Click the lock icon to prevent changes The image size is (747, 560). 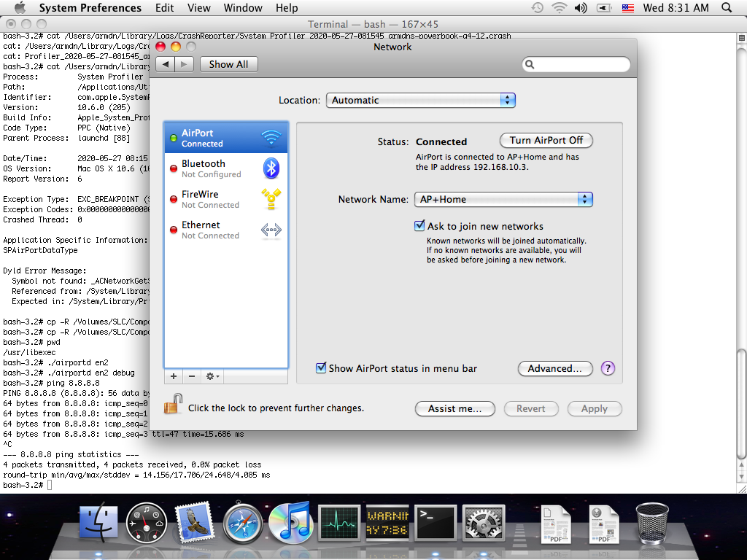pos(174,404)
